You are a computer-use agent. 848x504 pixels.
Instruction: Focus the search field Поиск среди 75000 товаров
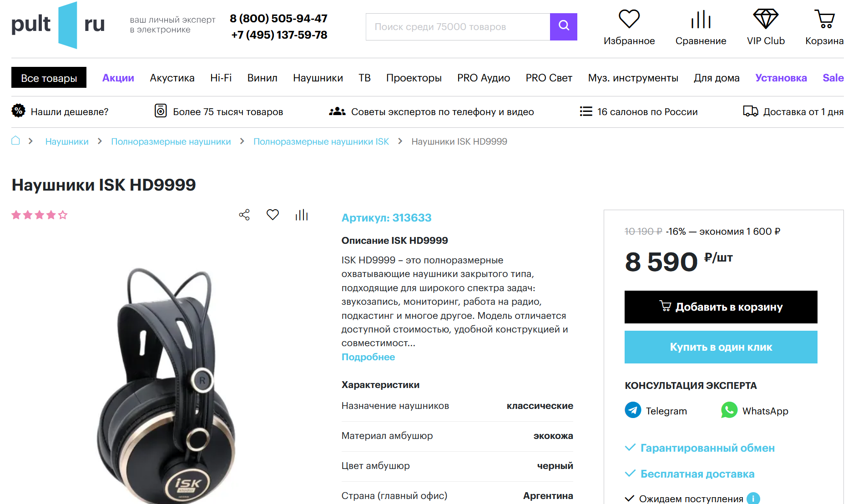(x=458, y=27)
